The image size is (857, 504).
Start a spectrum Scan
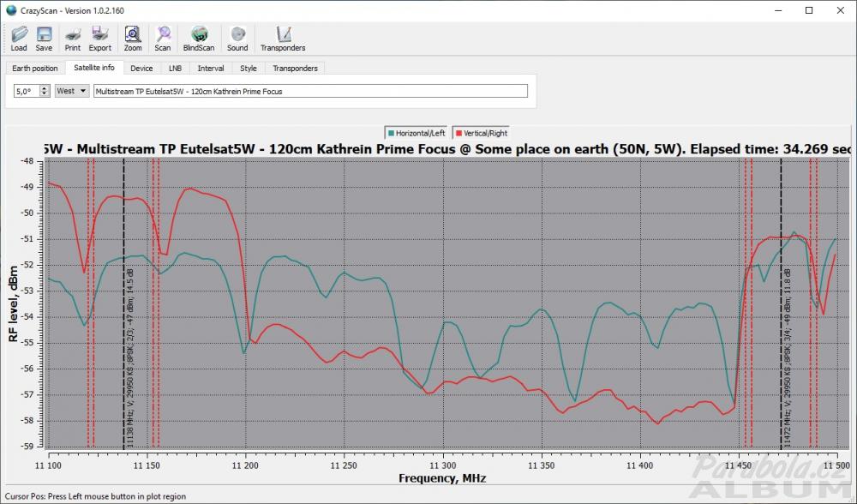click(163, 39)
